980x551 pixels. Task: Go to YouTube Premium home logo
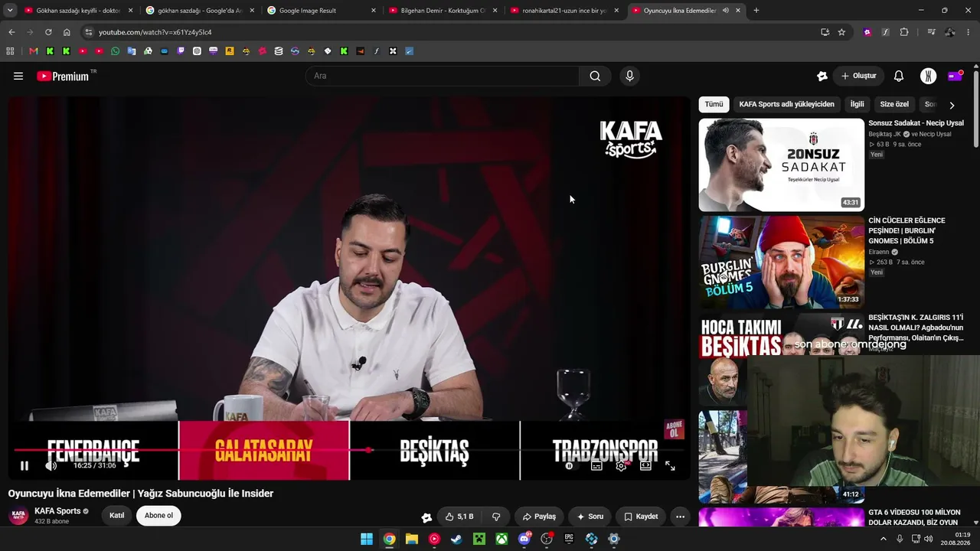click(64, 76)
